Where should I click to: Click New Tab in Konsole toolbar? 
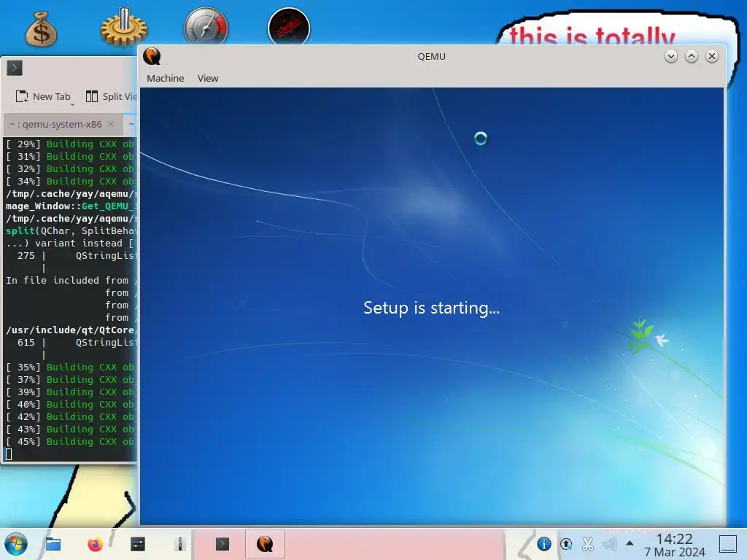click(x=43, y=97)
